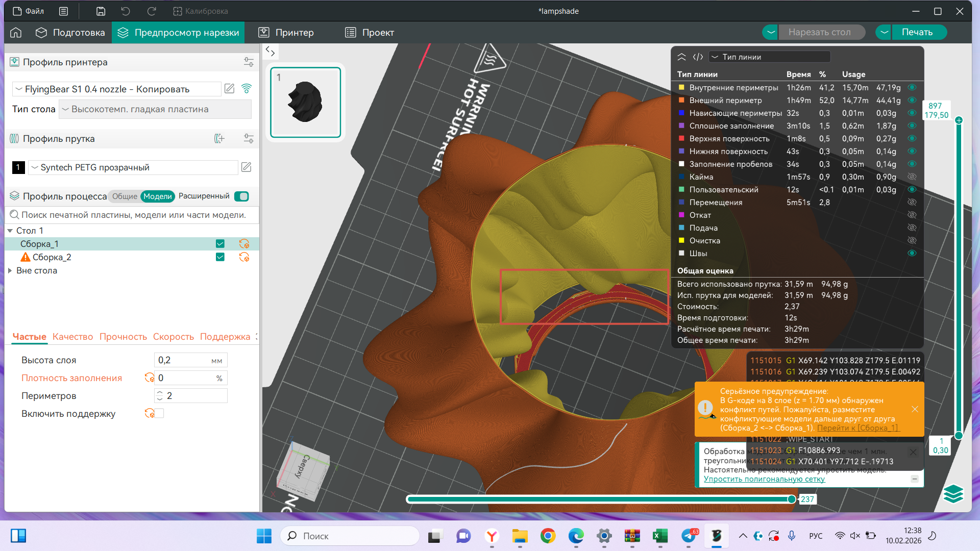Select the plate 1 thumbnail
Viewport: 980px width, 551px height.
coord(305,103)
